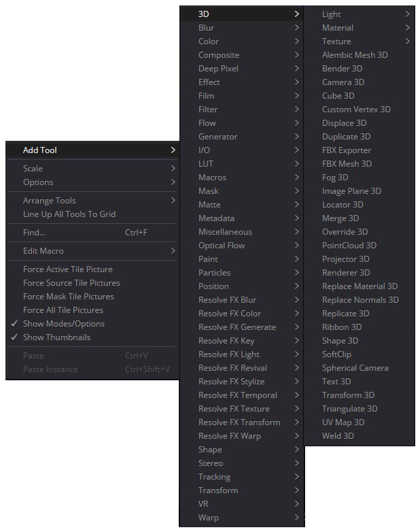Expand the Edit Macro submenu

[x=92, y=251]
